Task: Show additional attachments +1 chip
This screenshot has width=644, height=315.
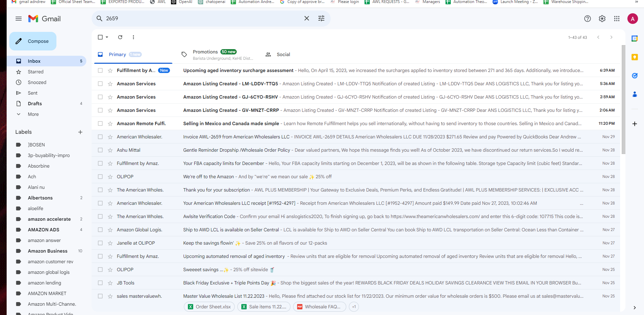Action: pos(354,307)
